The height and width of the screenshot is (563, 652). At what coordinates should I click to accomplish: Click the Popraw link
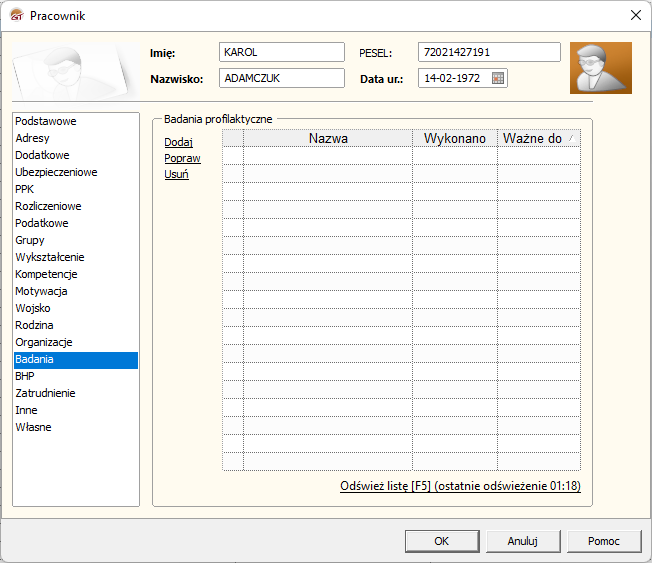(x=182, y=158)
